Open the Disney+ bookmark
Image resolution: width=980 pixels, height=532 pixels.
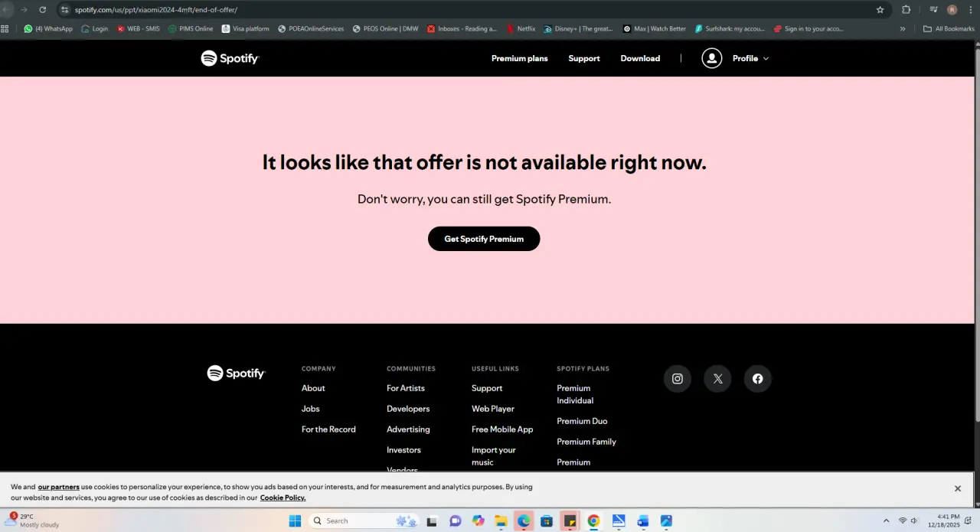(x=578, y=28)
